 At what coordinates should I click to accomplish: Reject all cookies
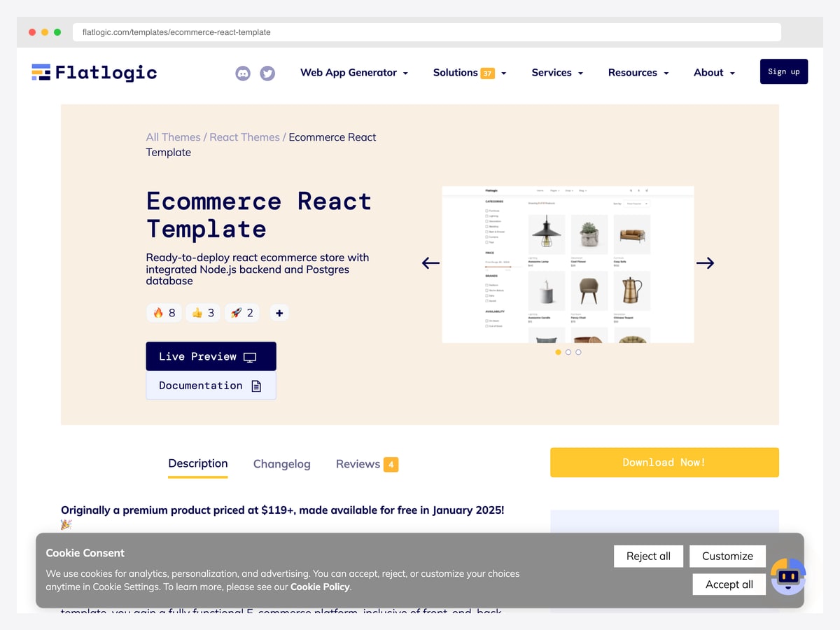point(648,556)
